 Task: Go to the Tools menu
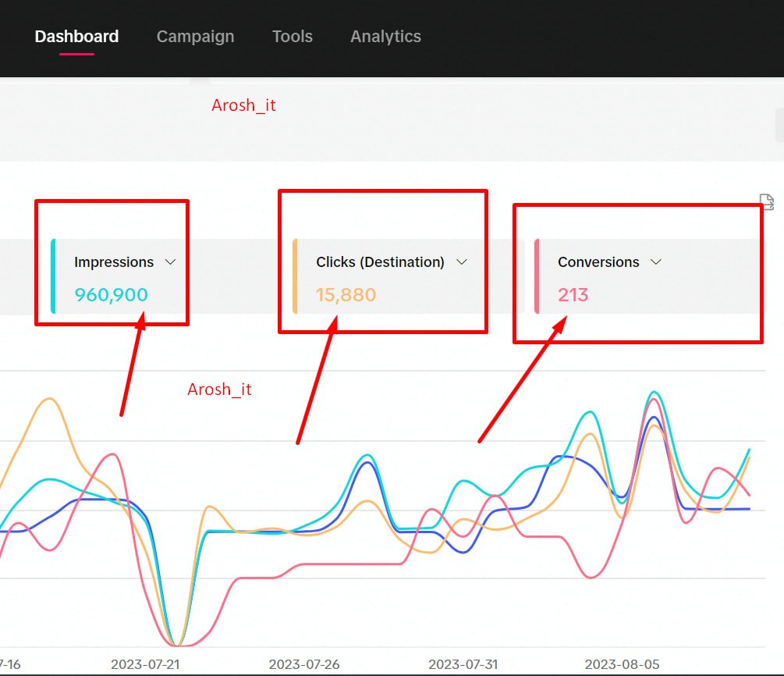click(292, 37)
